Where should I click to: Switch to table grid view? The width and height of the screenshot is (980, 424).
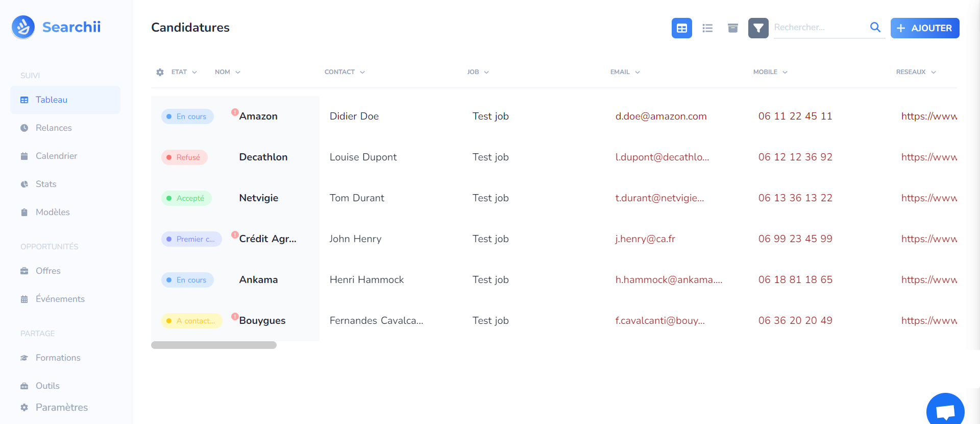pyautogui.click(x=682, y=28)
